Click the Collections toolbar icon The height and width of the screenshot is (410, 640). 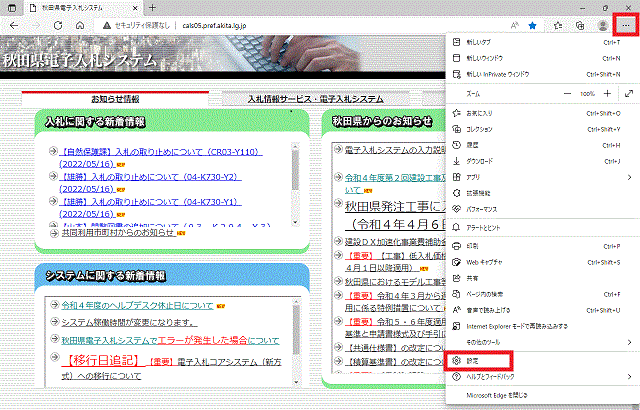[x=580, y=24]
